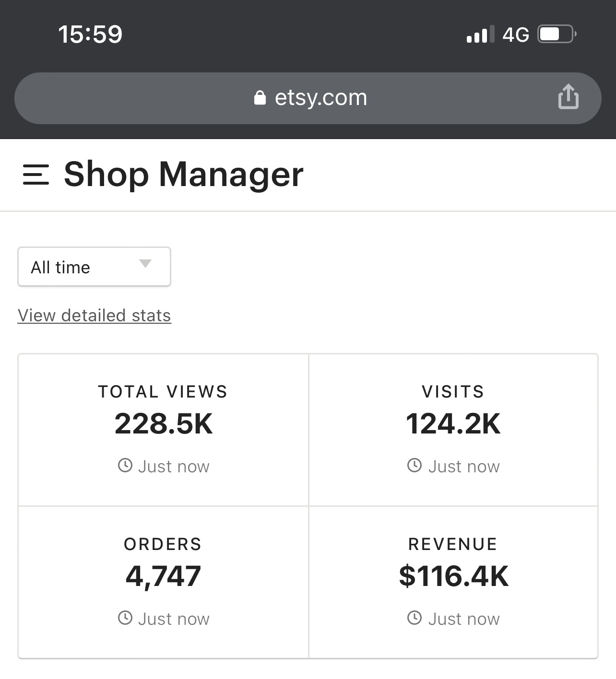Tap the clock icon under Total Views
This screenshot has height=679, width=616.
click(125, 465)
